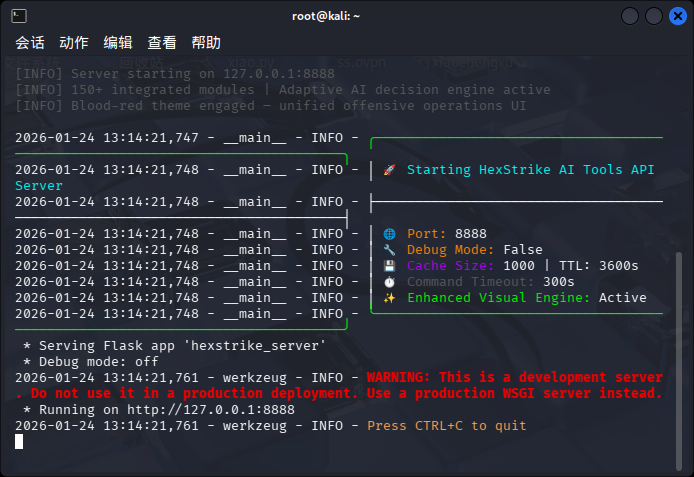Click 'Press CTRL+C to quit' text
The image size is (694, 477).
447,426
